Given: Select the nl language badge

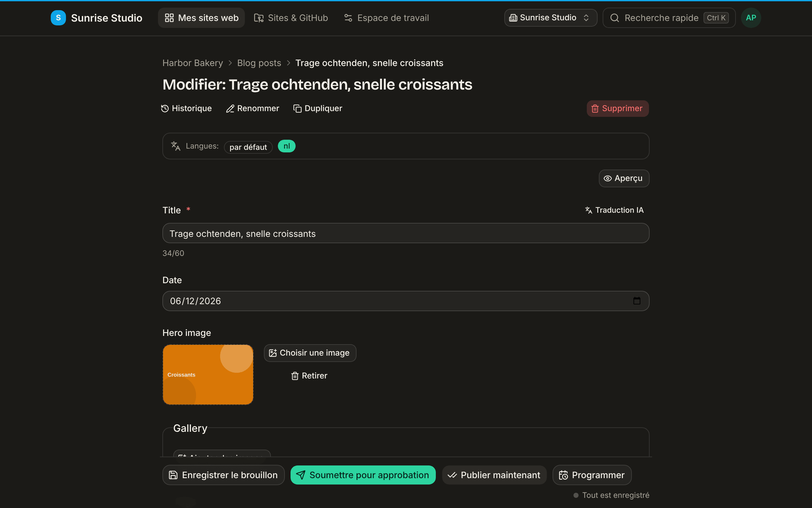Looking at the screenshot, I should click(x=286, y=146).
